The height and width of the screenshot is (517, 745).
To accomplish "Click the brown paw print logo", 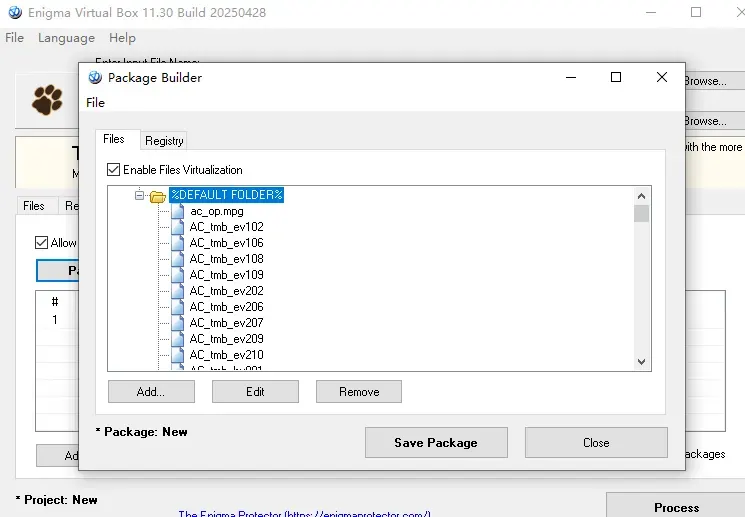I will tap(47, 100).
